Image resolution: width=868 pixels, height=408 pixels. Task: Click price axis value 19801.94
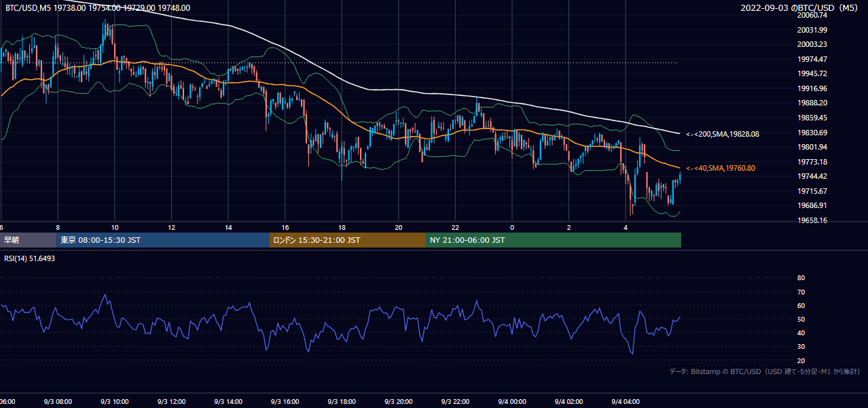click(x=812, y=147)
